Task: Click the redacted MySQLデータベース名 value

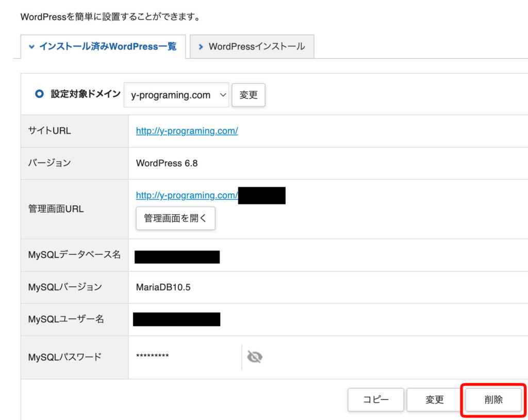Action: coord(177,257)
